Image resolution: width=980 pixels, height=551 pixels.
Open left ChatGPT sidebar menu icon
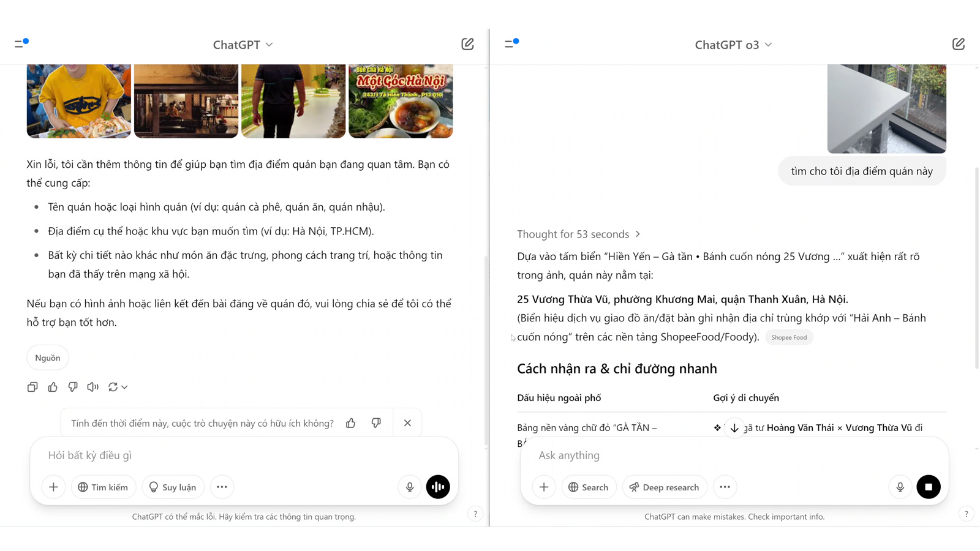[21, 43]
